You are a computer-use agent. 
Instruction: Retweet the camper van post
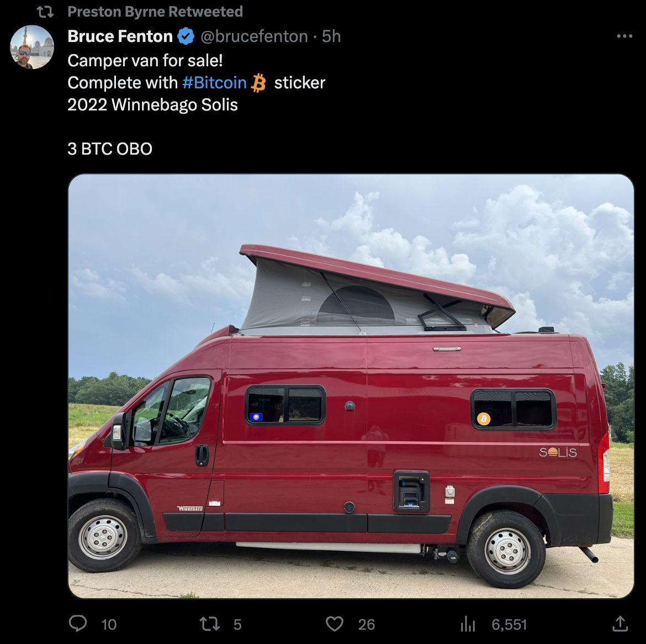point(210,624)
